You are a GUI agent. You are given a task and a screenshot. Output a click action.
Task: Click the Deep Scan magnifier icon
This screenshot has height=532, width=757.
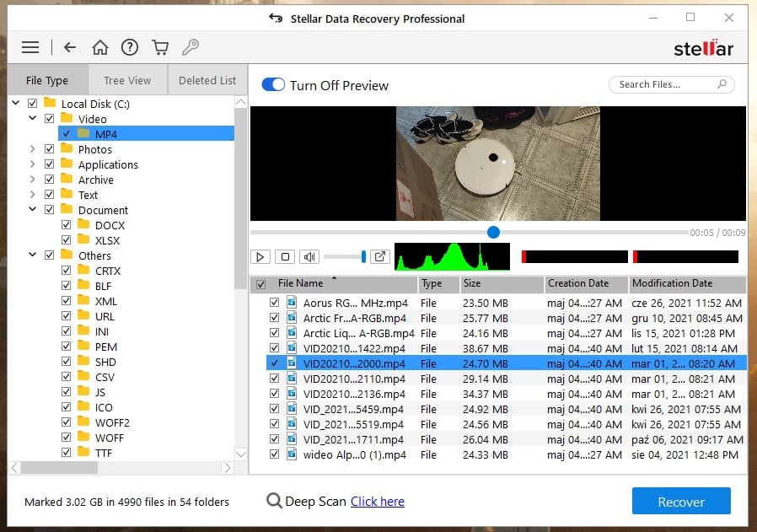coord(274,501)
